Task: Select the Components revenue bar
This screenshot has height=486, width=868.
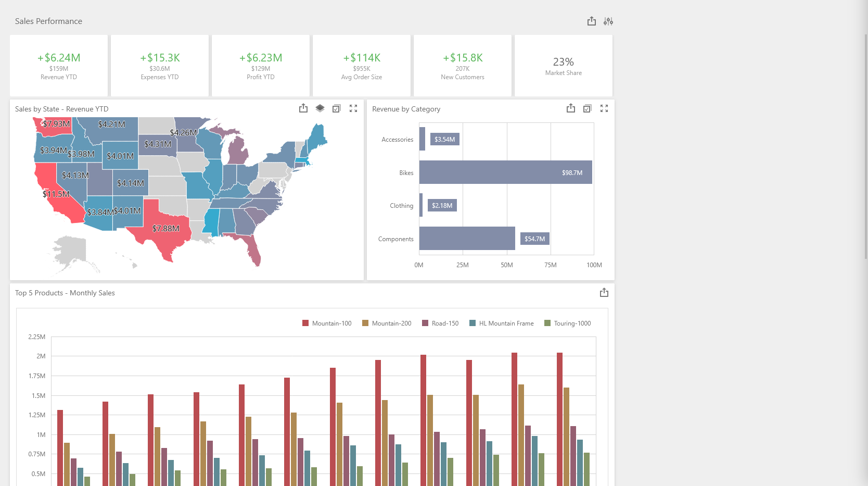Action: [x=467, y=239]
